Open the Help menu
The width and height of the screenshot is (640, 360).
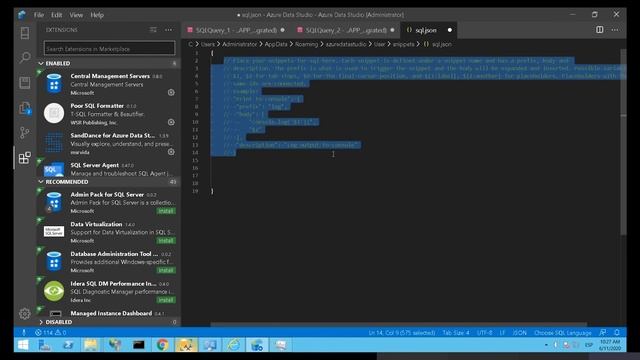[x=97, y=15]
